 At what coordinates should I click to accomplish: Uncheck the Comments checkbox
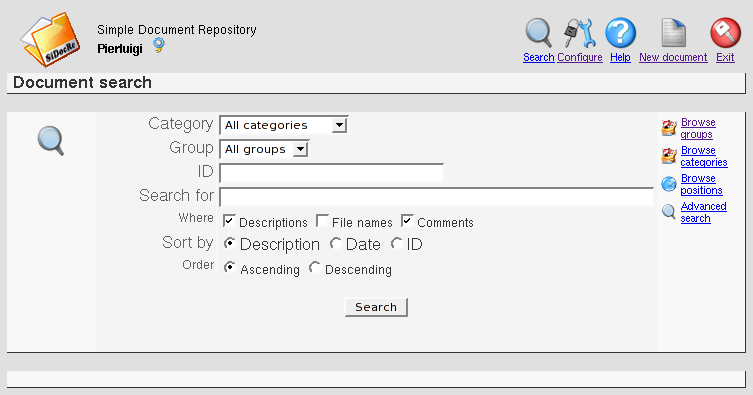[x=407, y=221]
